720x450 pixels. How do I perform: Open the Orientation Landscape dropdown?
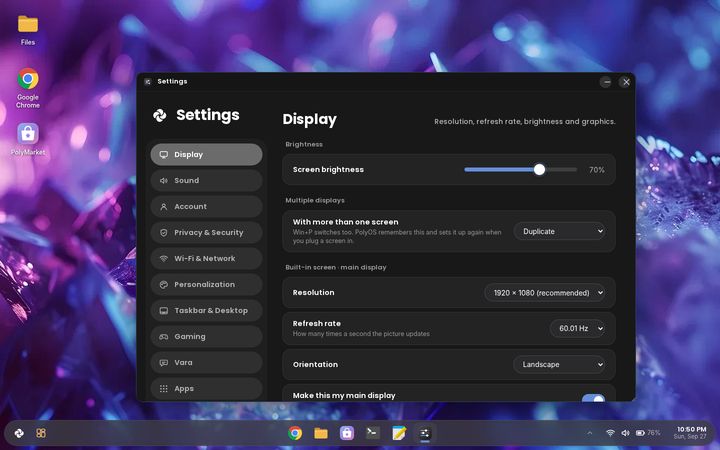559,364
